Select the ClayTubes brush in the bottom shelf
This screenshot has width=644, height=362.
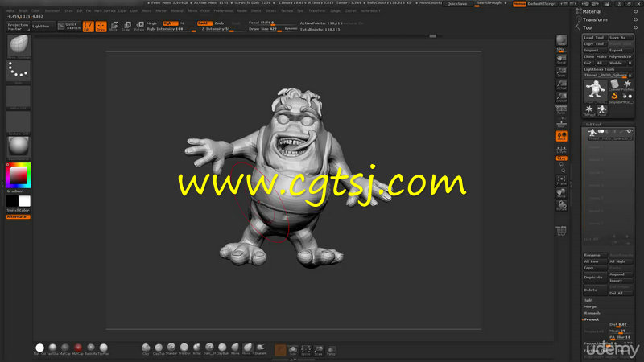(x=159, y=348)
